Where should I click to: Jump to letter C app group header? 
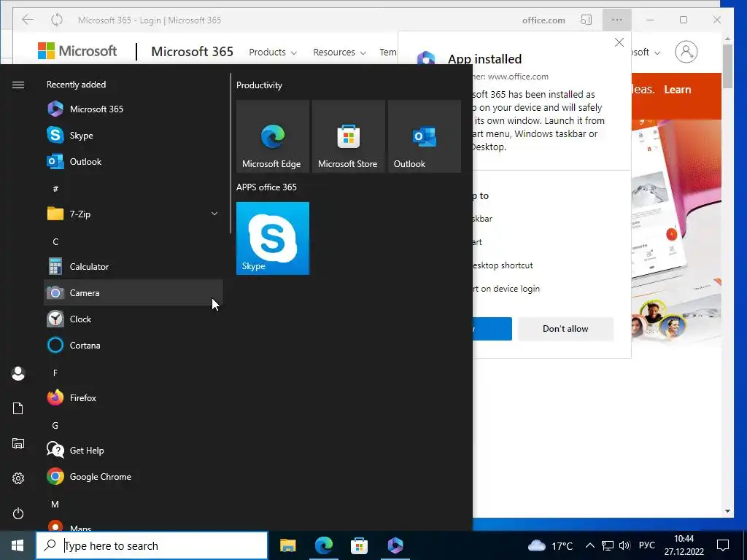point(55,242)
